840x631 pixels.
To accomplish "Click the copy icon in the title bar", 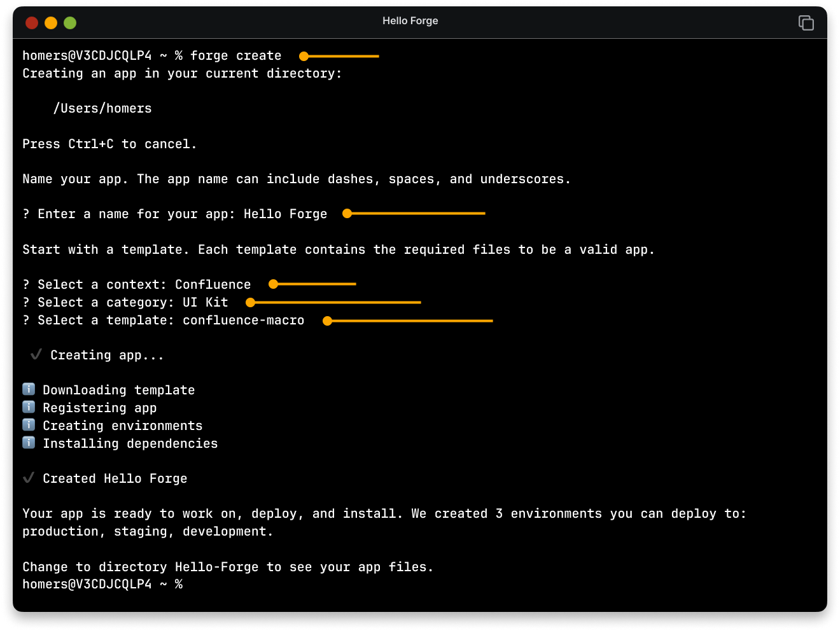I will tap(806, 23).
